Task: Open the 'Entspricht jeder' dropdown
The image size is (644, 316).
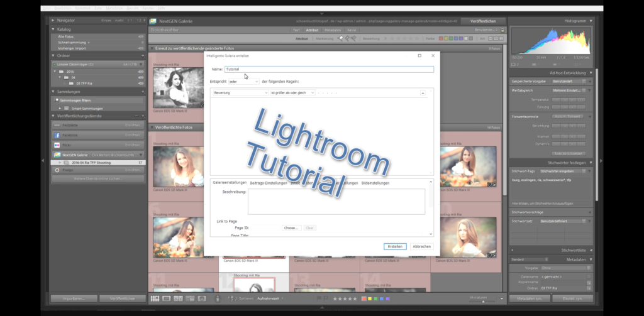Action: (x=244, y=82)
